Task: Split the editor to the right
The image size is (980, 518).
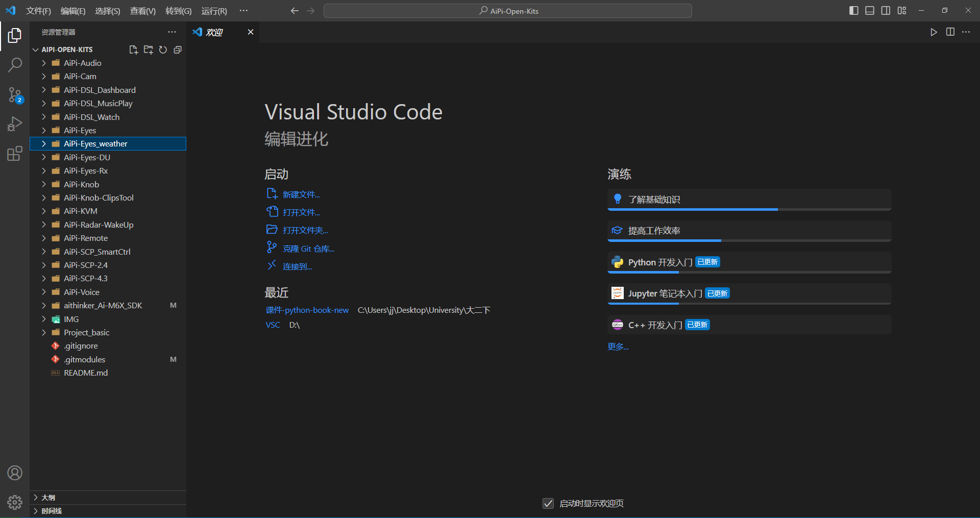Action: pyautogui.click(x=950, y=32)
